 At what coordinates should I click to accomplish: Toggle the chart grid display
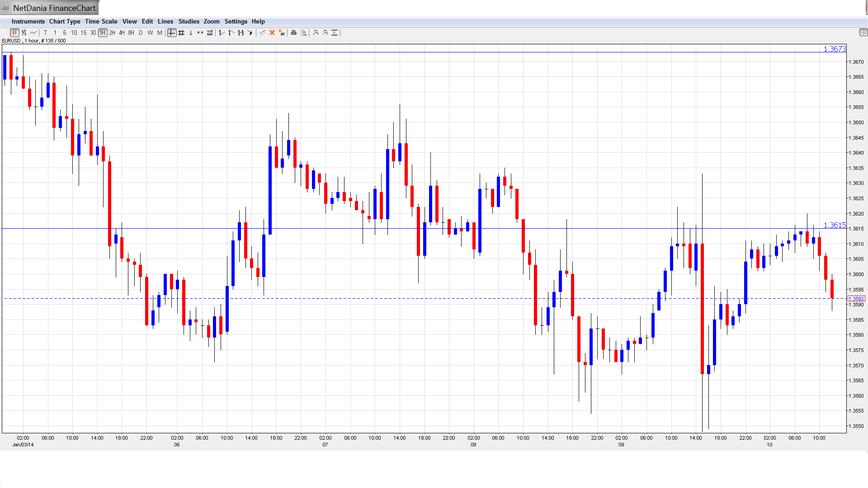click(x=181, y=33)
